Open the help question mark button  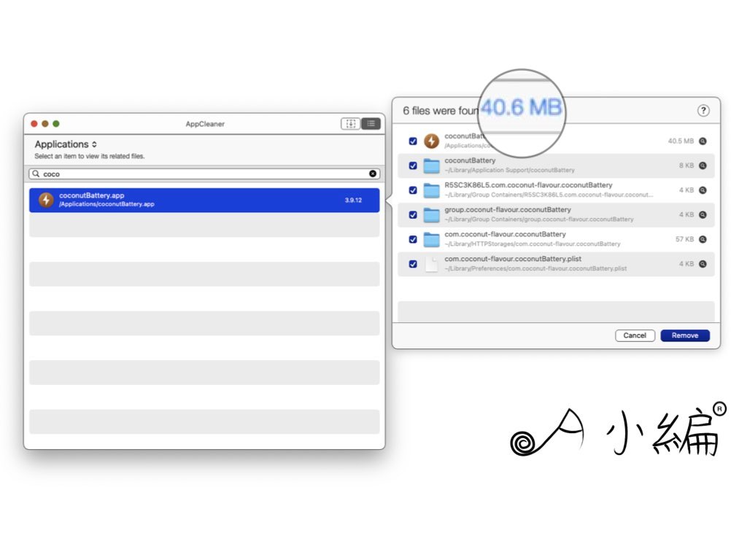703,111
